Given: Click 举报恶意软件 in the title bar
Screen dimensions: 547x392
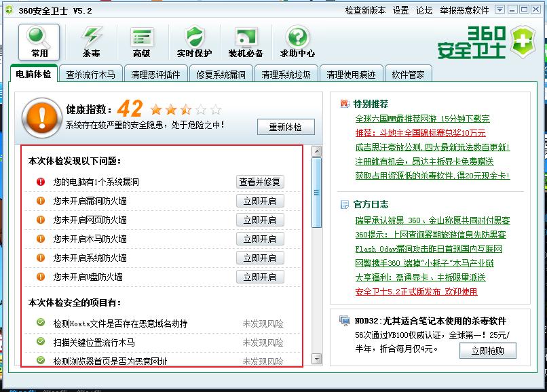Looking at the screenshot, I should (464, 10).
